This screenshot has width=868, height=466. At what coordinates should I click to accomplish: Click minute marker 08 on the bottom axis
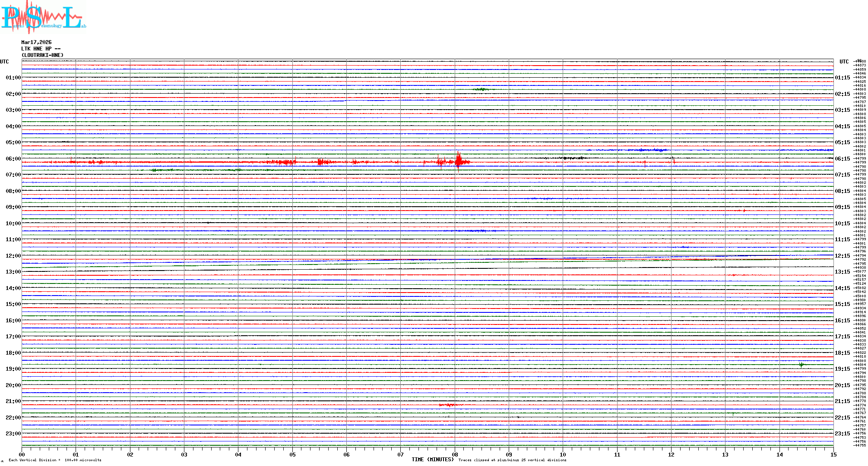[455, 454]
